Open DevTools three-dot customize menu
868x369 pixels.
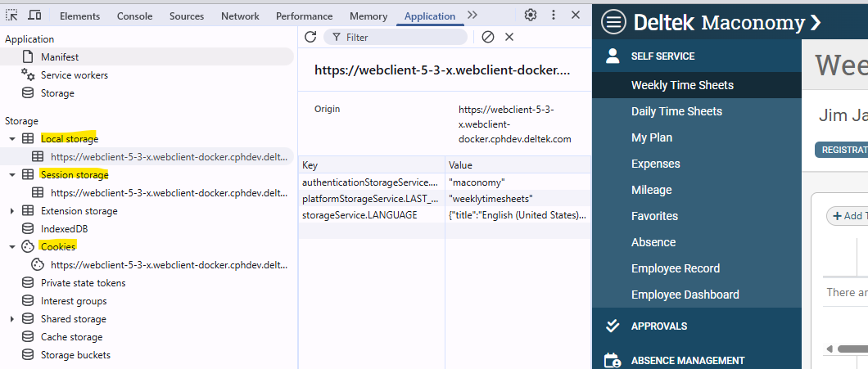(554, 16)
